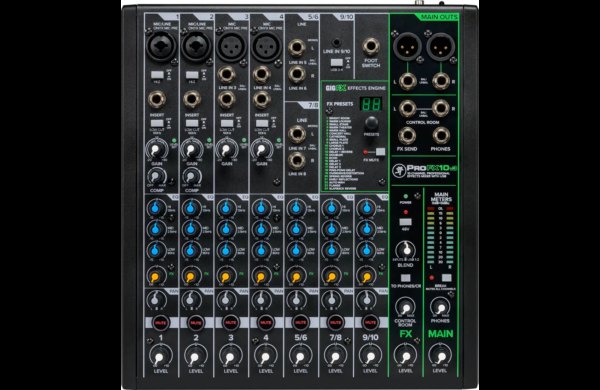
Task: Click the LINE IN 9/10 mini jack
Action: click(336, 42)
